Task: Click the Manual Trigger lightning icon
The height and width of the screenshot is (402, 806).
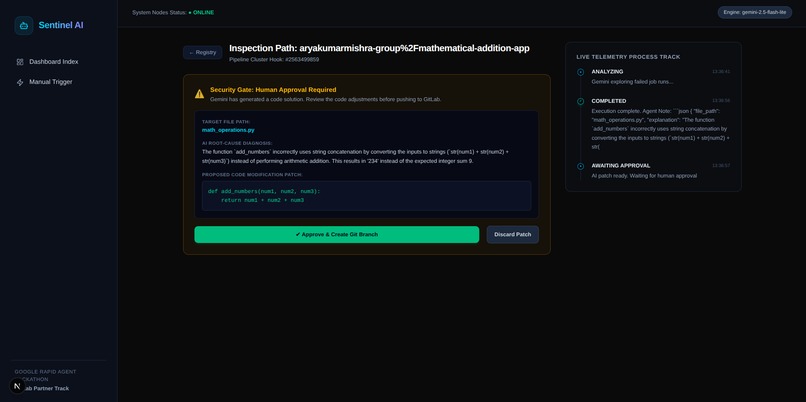Action: click(x=20, y=82)
